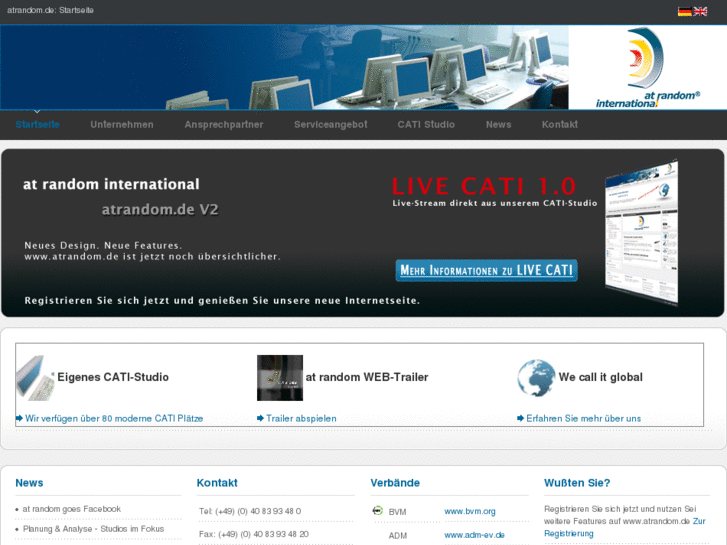This screenshot has width=727, height=545.
Task: Visit www.adm-ev.de link
Action: point(474,535)
